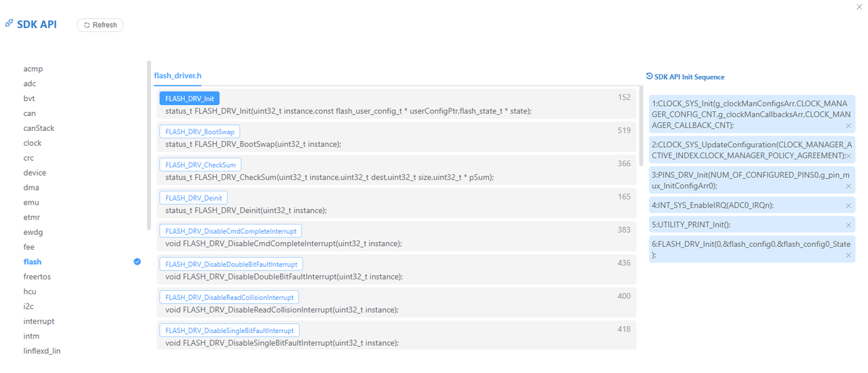Open the clock module list
This screenshot has width=868, height=373.
pos(33,143)
